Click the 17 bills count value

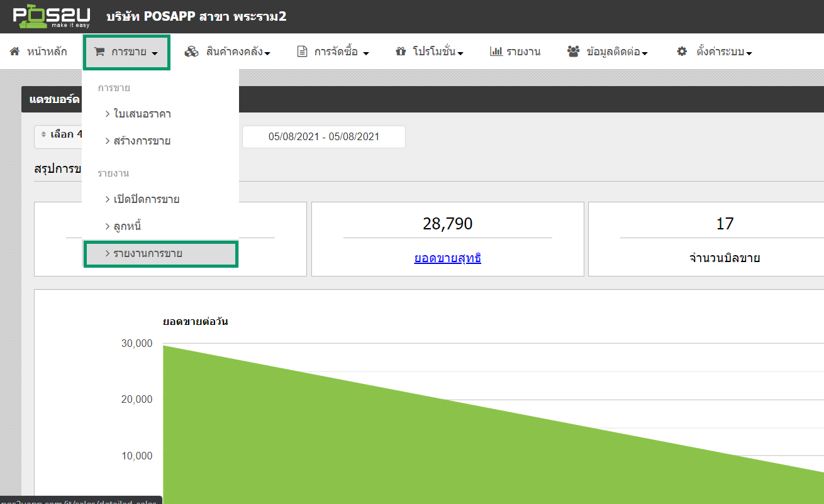(725, 223)
